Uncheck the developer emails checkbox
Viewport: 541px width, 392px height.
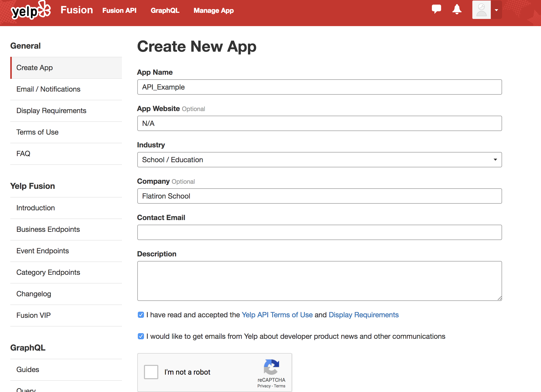(x=141, y=336)
